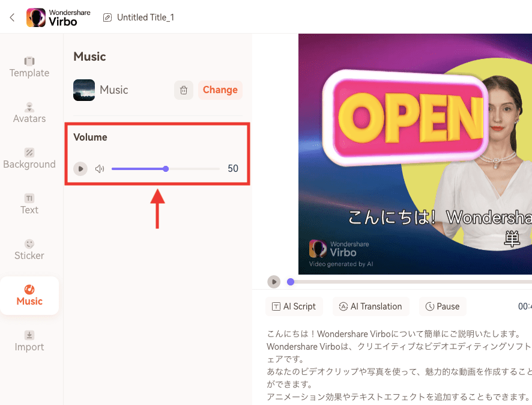This screenshot has width=532, height=405.
Task: Click the video progress bar playhead
Action: 291,282
